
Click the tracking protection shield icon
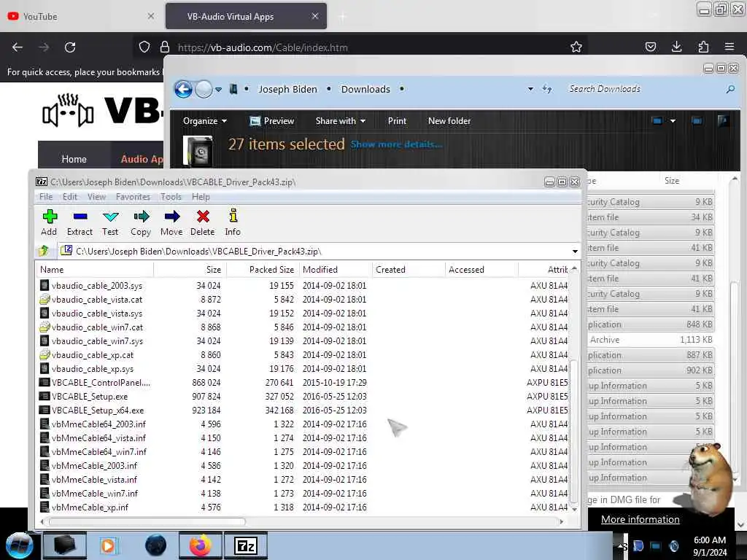click(x=144, y=47)
